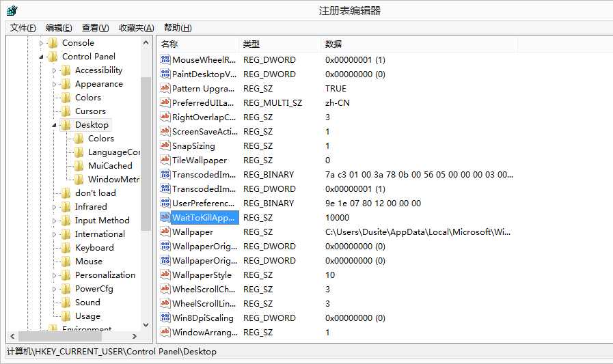Screen dimensions: 613x364
Task: Click the WallpaperStyle string value icon
Action: (165, 275)
